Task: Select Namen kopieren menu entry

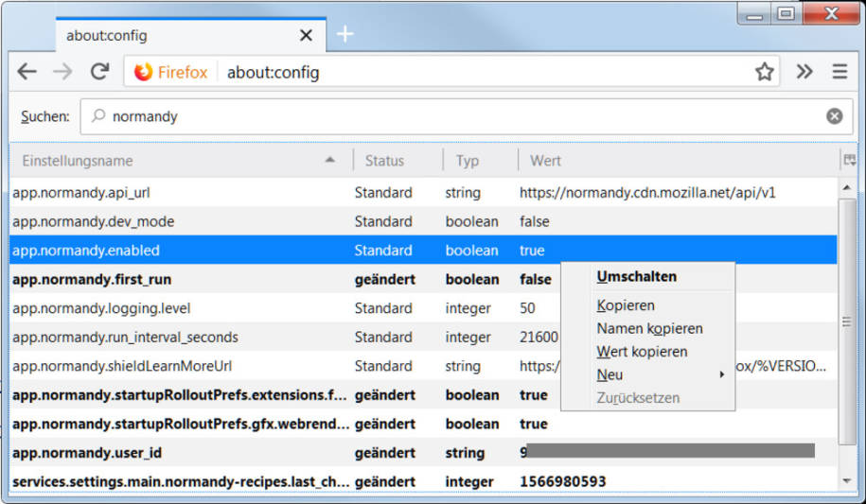Action: 649,328
